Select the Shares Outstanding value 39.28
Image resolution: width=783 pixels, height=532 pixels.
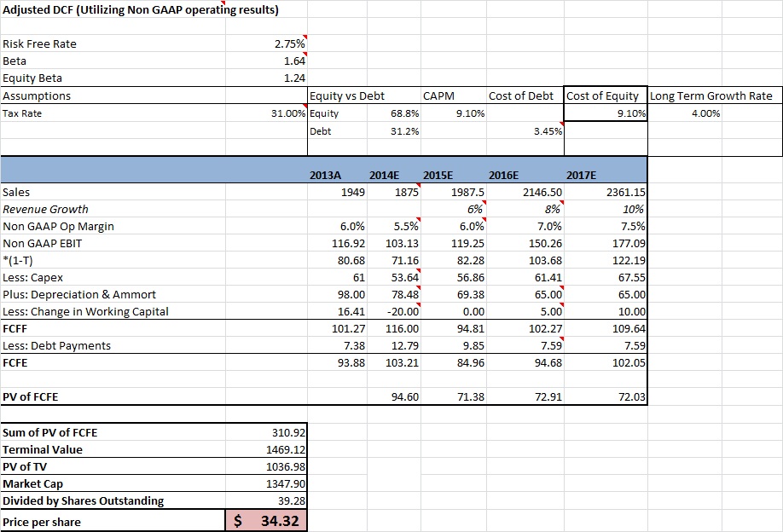point(266,500)
